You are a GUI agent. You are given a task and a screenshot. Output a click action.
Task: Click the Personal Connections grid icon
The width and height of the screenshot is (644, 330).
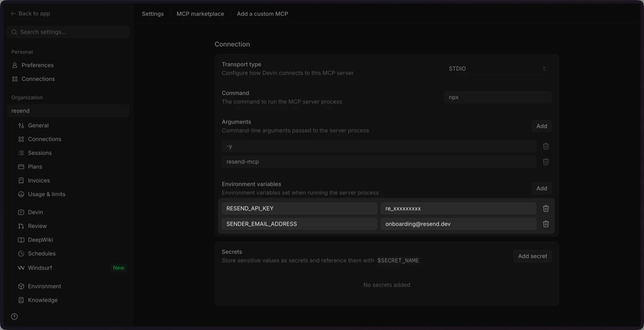15,79
